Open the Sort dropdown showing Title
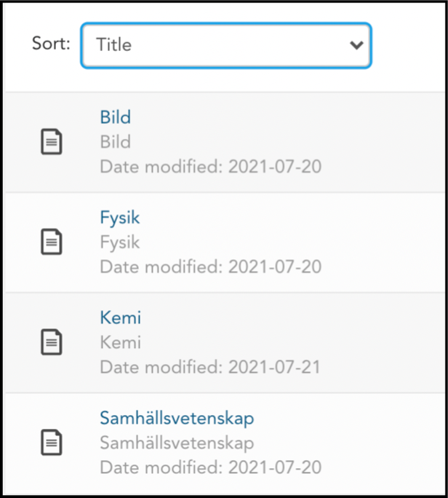Image resolution: width=448 pixels, height=498 pixels. coord(226,45)
